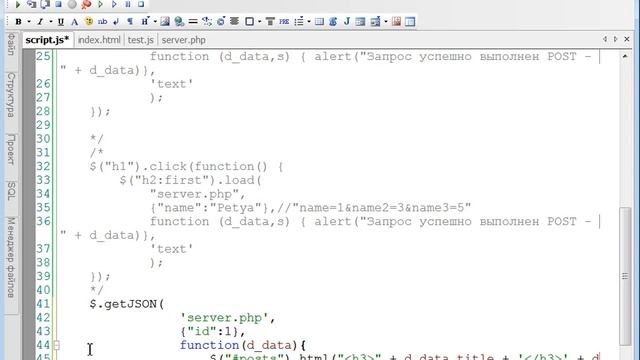Click the font A icon in formatting toolbar
This screenshot has height=360, width=640.
point(74,22)
